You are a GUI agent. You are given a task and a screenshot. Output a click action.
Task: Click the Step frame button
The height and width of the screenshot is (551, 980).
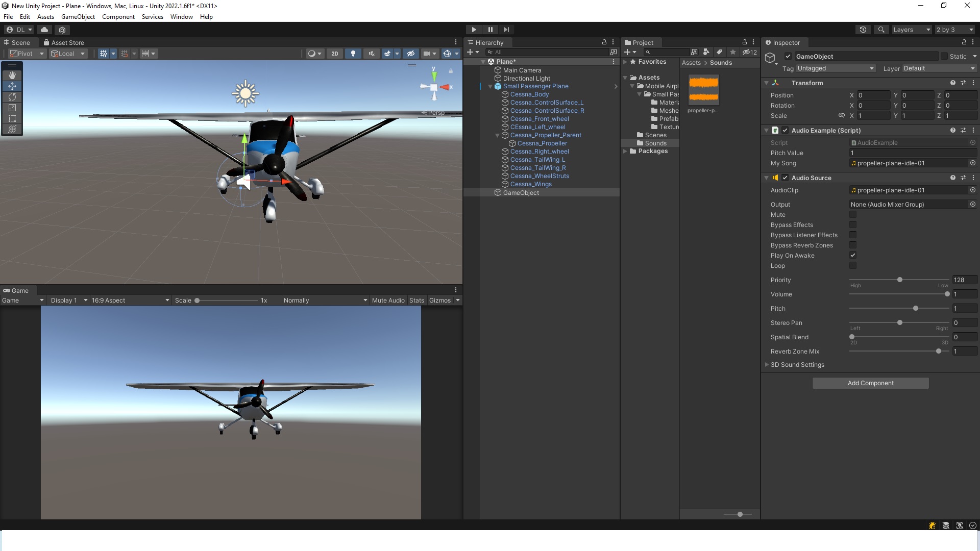pyautogui.click(x=506, y=30)
